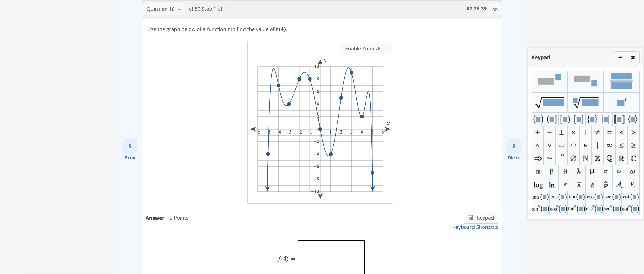The width and height of the screenshot is (644, 274).
Task: Open the Keyboard Shortcuts link
Action: 475,227
